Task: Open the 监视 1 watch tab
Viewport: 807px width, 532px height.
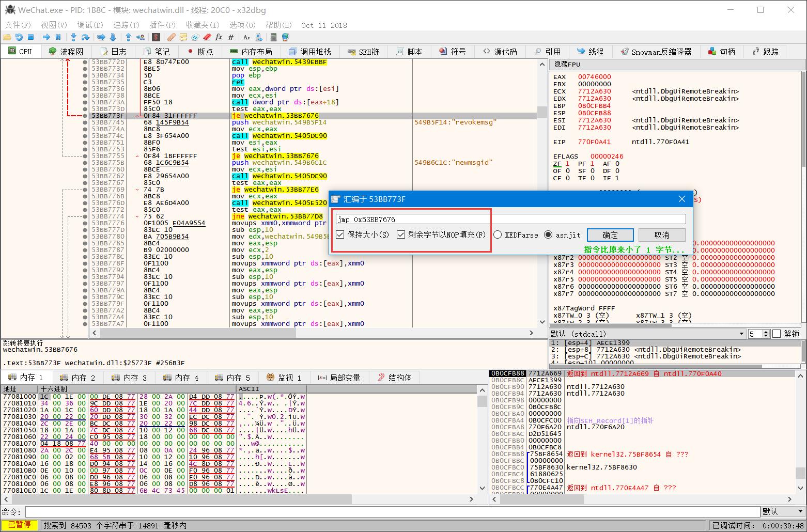Action: 285,378
